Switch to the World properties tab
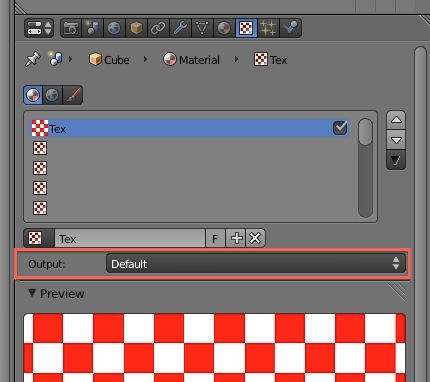This screenshot has width=430, height=382. (114, 28)
